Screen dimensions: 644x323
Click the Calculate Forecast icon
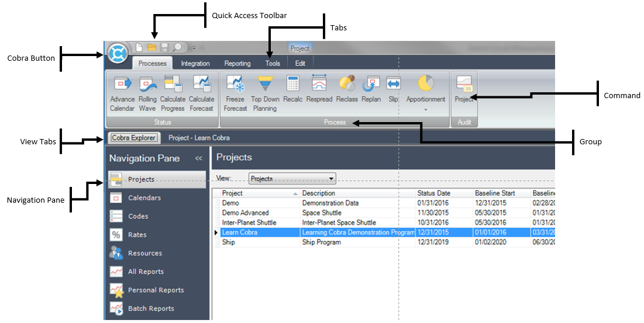201,85
